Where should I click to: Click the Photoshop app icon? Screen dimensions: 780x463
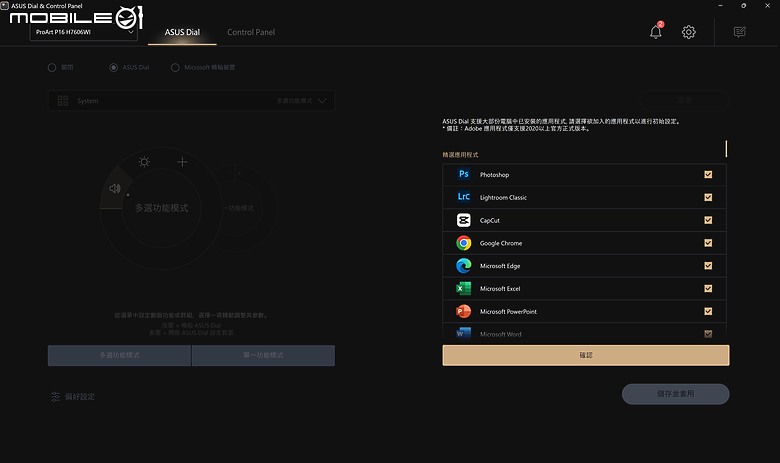464,174
